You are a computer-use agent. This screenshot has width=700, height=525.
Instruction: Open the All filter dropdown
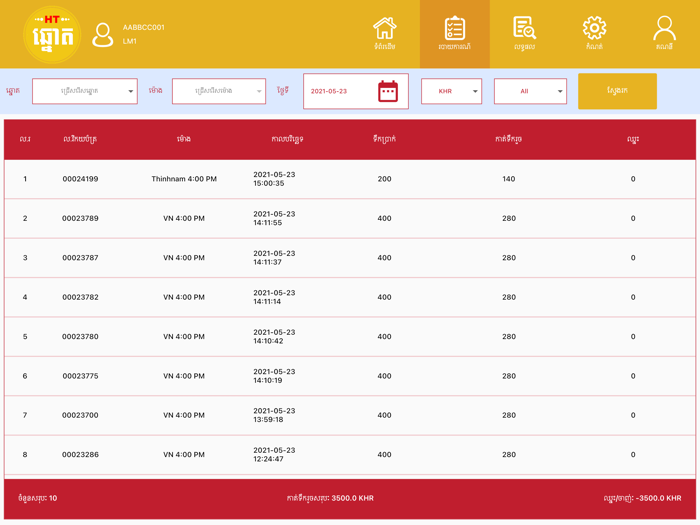[x=530, y=91]
